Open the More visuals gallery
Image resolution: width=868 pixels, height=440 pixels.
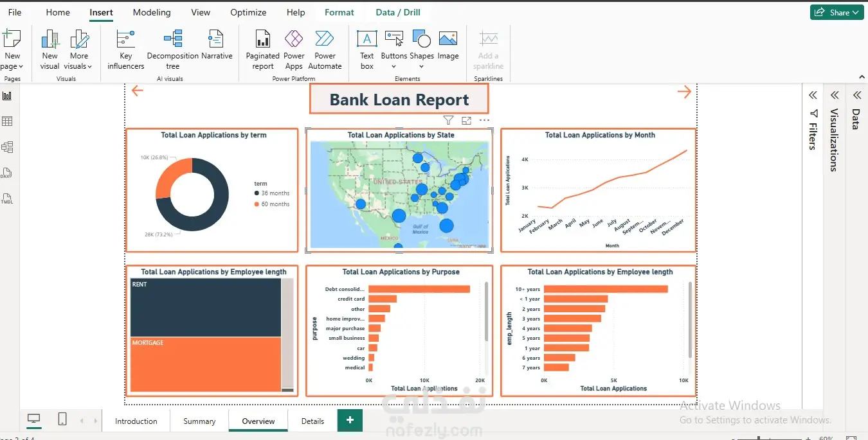pyautogui.click(x=78, y=50)
